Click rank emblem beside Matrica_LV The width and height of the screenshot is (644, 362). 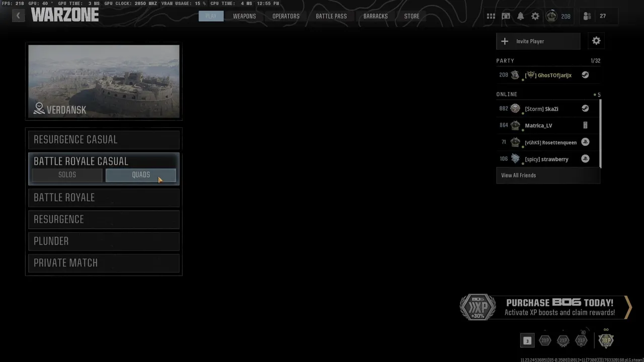coord(515,125)
